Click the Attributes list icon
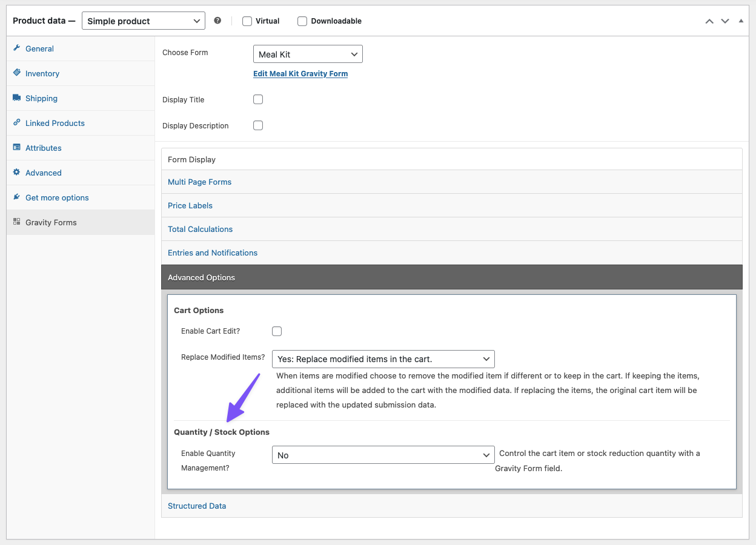This screenshot has width=756, height=545. pyautogui.click(x=17, y=148)
